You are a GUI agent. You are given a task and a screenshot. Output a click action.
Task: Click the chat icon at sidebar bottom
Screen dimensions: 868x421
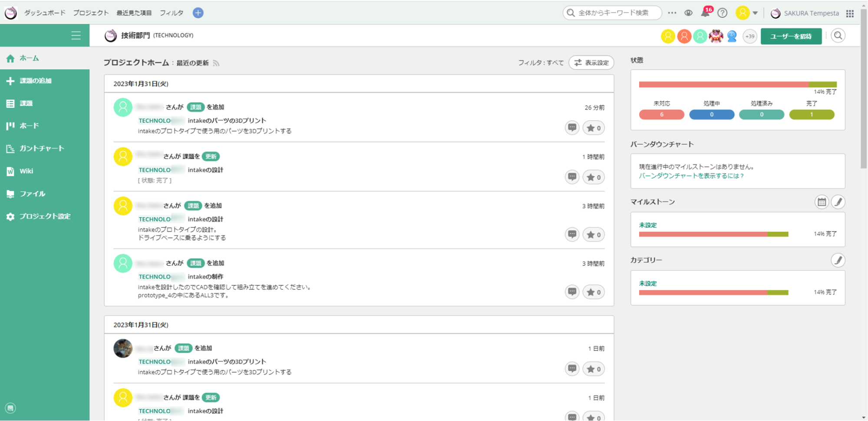(10, 408)
